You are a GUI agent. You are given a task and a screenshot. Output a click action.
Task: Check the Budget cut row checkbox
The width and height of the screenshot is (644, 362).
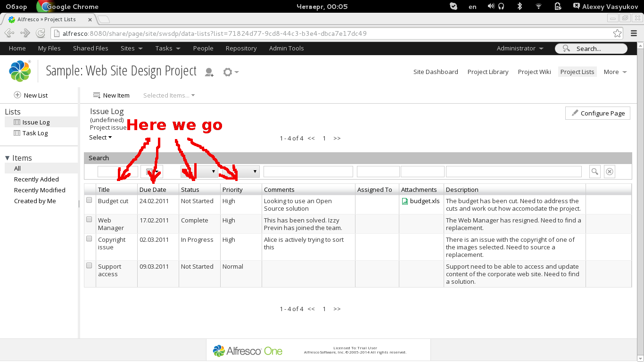89,200
